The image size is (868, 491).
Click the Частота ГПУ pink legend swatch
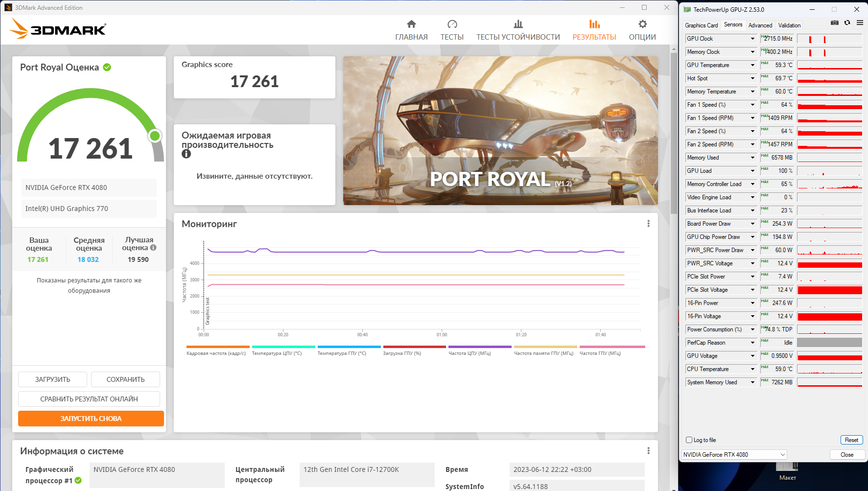tap(612, 347)
